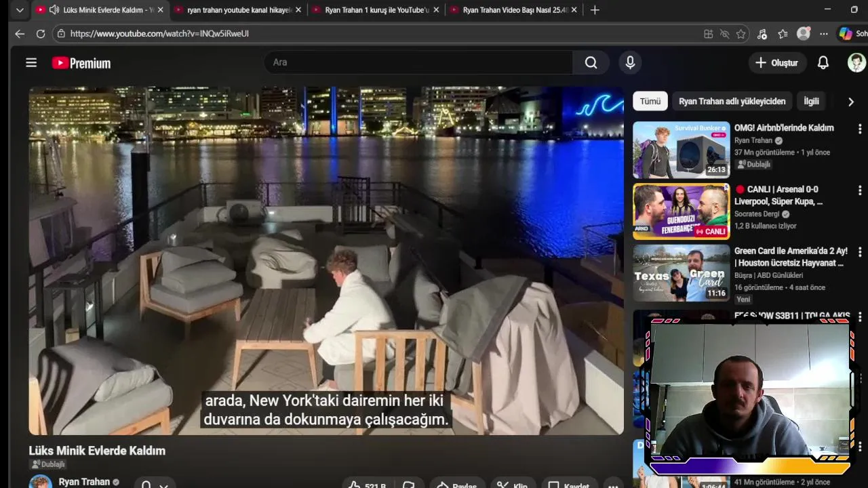868x488 pixels.
Task: Go back with browser back arrow
Action: click(x=20, y=33)
